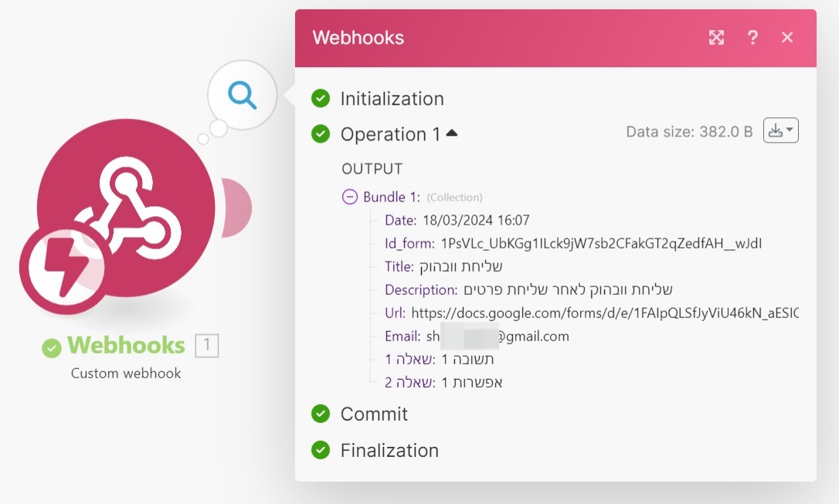This screenshot has height=504, width=839.
Task: Open the Webhooks module circle
Action: click(126, 208)
